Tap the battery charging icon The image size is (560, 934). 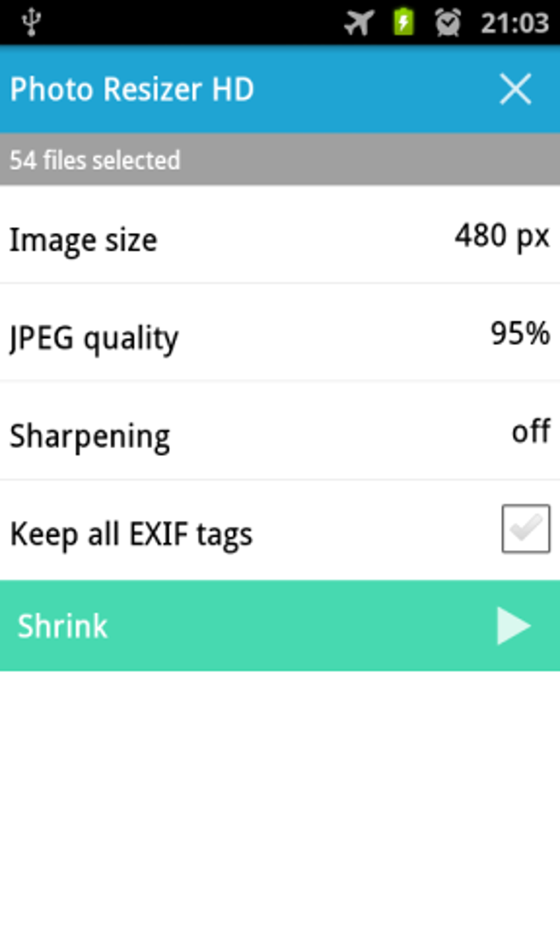(x=404, y=22)
